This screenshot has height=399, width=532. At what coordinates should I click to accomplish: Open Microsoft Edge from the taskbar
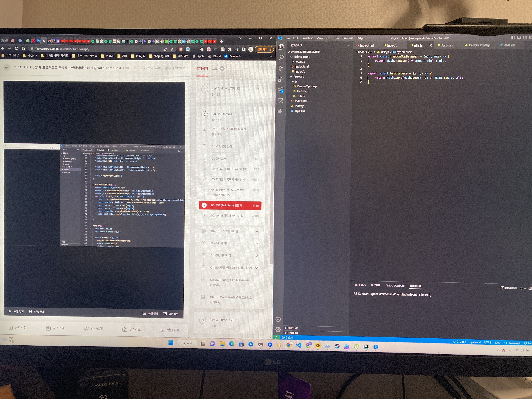point(232,344)
